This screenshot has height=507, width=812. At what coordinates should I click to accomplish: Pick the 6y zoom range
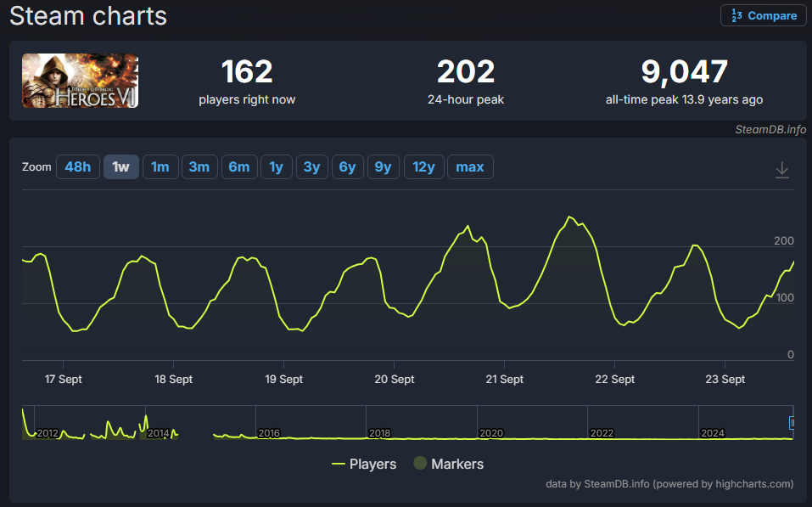[x=348, y=167]
